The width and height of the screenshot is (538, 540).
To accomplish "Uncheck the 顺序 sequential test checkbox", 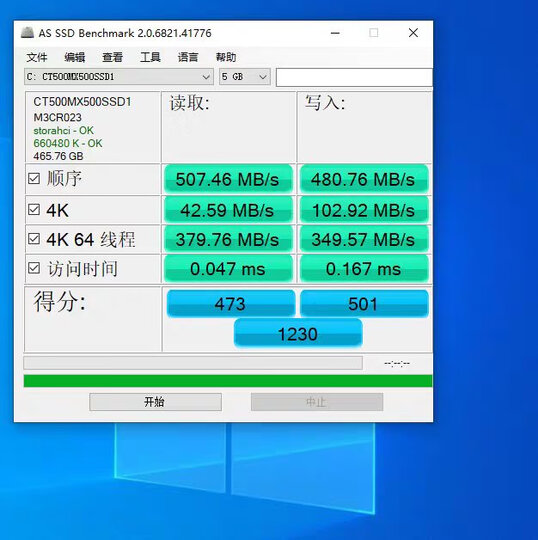I will pyautogui.click(x=34, y=179).
